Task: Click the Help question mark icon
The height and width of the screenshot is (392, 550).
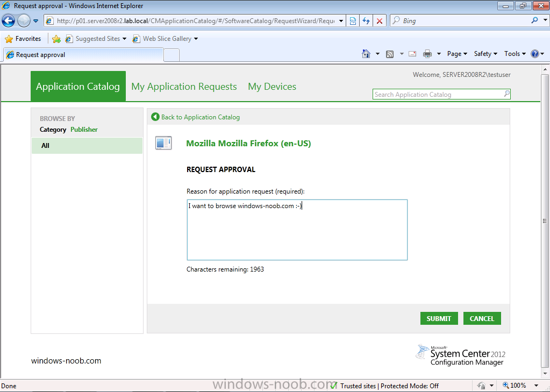Action: (535, 54)
